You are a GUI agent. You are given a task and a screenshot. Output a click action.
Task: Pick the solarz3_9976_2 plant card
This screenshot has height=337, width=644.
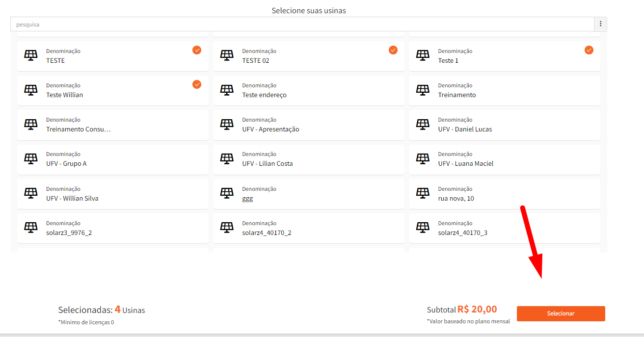[x=112, y=229]
